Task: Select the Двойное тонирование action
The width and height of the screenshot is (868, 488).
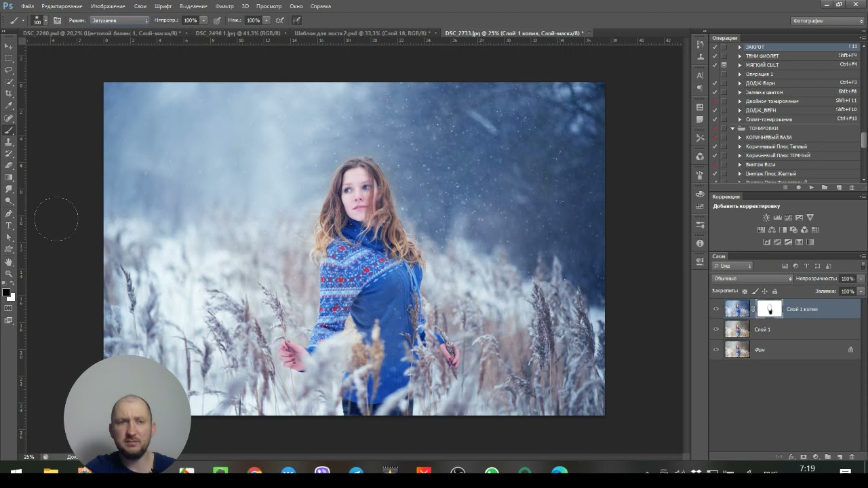Action: pyautogui.click(x=772, y=101)
